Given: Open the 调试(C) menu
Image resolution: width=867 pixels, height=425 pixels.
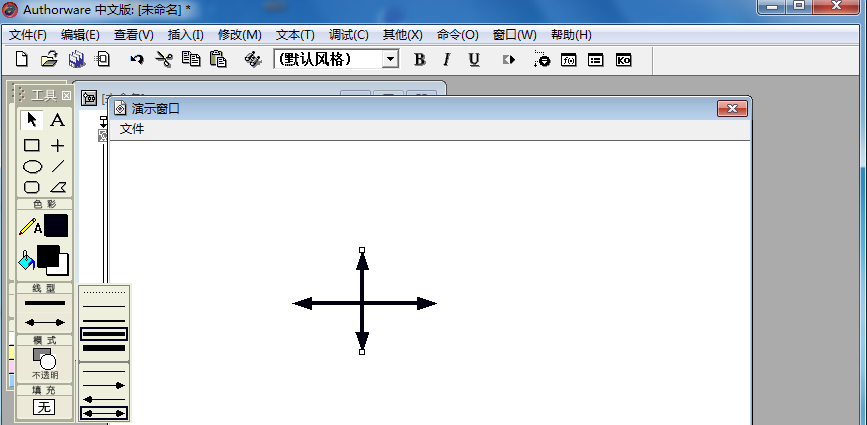Looking at the screenshot, I should tap(348, 35).
